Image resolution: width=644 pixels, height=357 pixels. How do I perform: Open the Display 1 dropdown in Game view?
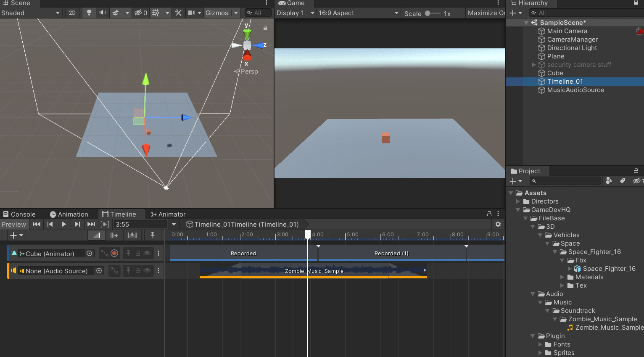coord(296,13)
